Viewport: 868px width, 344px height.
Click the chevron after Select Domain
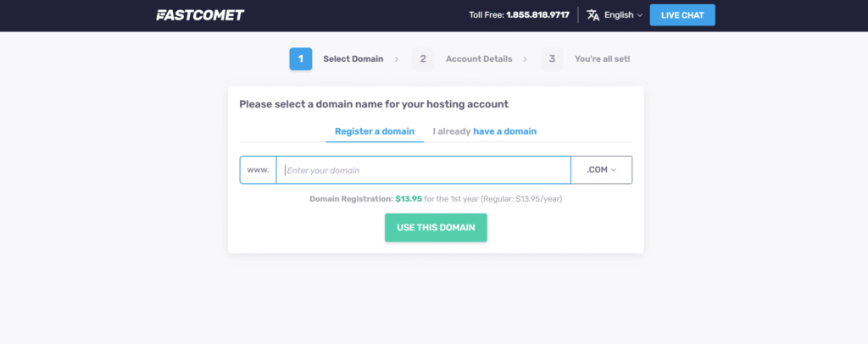point(396,59)
